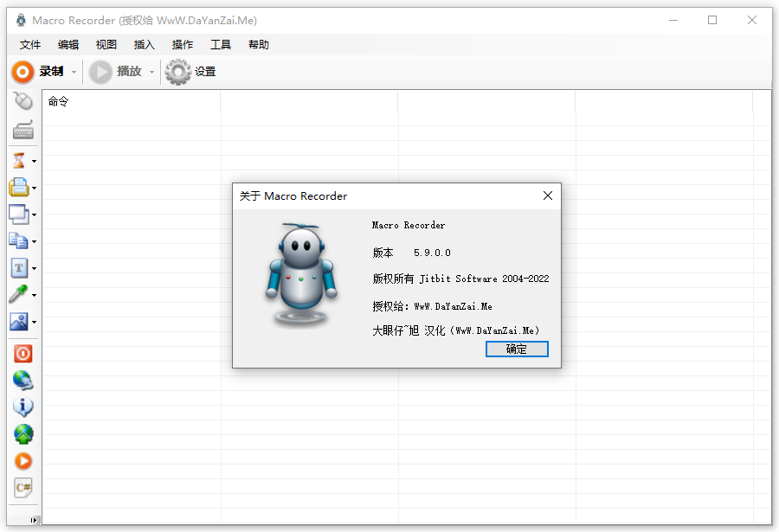
Task: Open Settings (设置) gear
Action: pyautogui.click(x=190, y=72)
